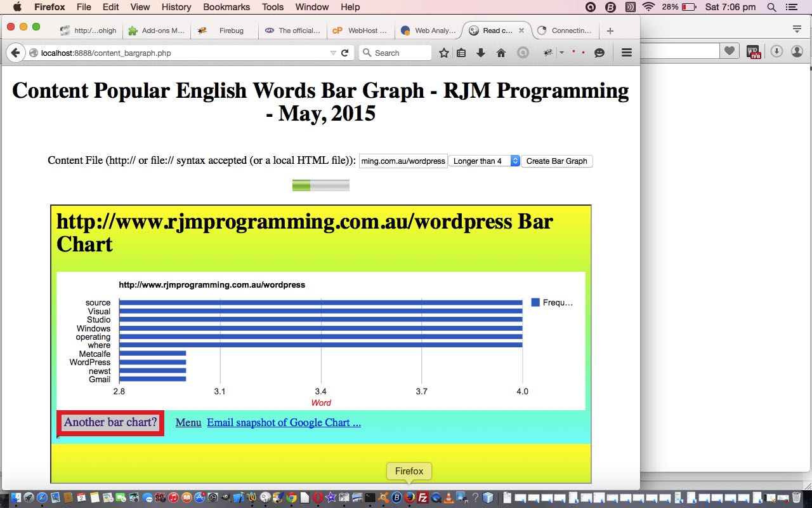Open the Firefox Hello smiley chat icon
Image resolution: width=812 pixels, height=508 pixels.
pyautogui.click(x=599, y=53)
